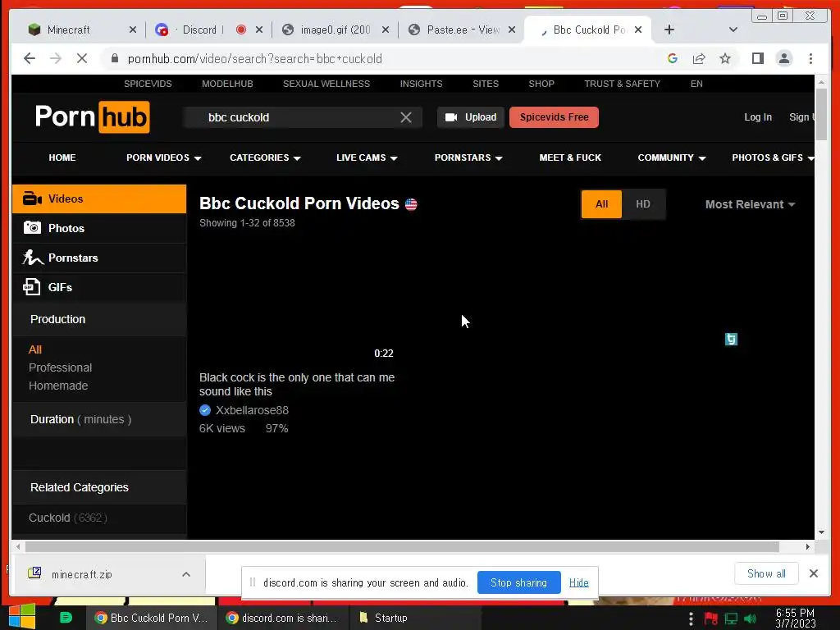Filter production by Professional
840x630 pixels.
[x=60, y=367]
